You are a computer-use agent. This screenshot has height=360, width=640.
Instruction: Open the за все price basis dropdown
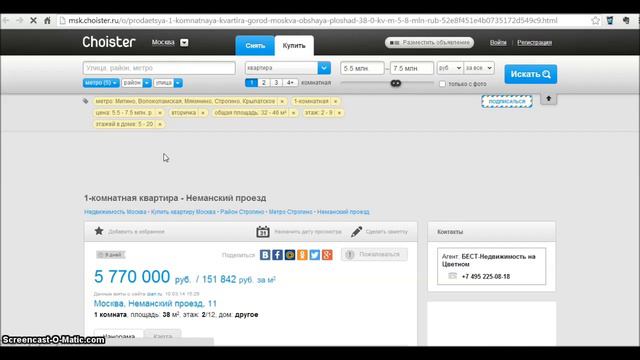(x=479, y=68)
